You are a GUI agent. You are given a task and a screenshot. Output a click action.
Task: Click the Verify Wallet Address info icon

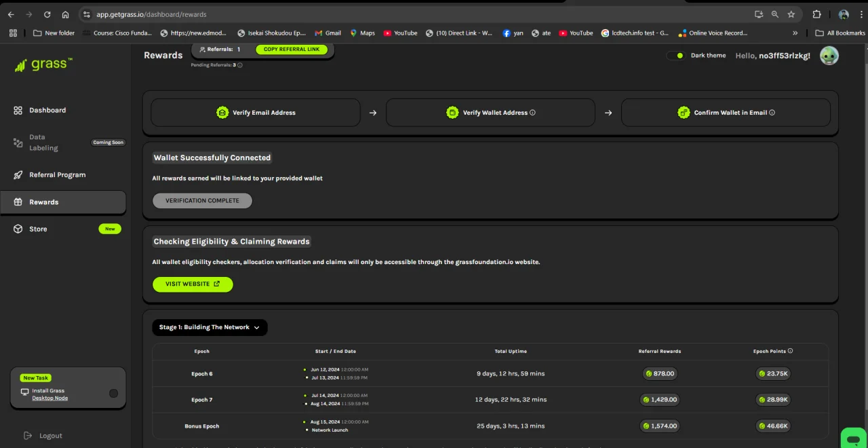tap(532, 113)
